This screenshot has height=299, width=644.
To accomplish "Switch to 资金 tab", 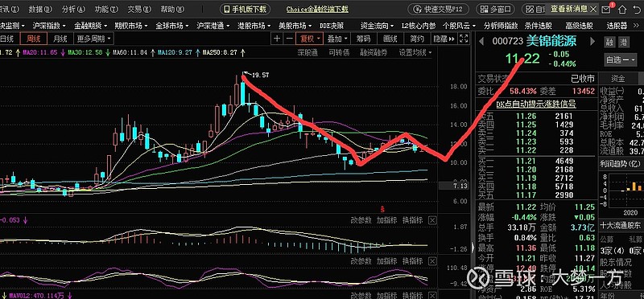I will pos(617,78).
